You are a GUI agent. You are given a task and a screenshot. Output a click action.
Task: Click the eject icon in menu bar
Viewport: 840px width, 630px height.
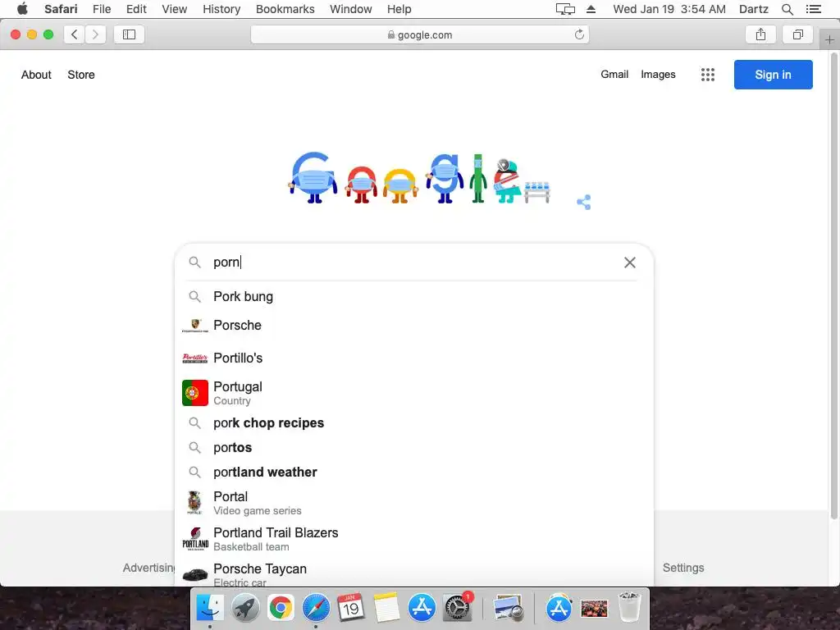(x=591, y=9)
